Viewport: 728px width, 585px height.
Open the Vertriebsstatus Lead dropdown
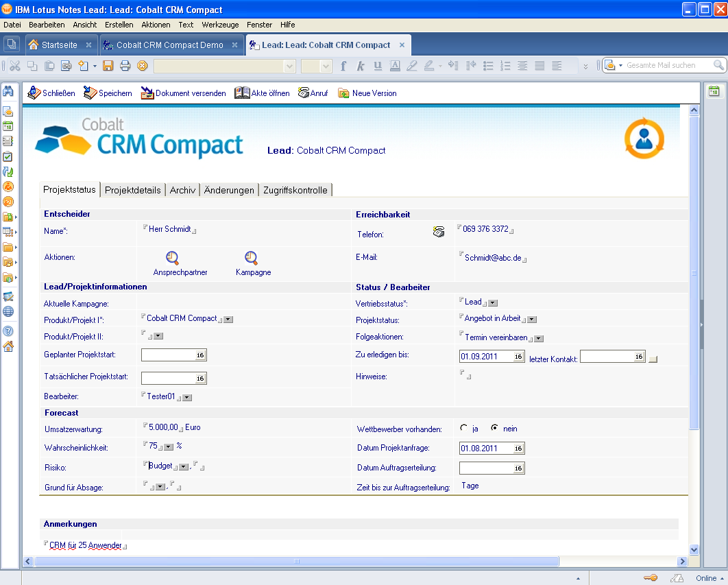(x=493, y=303)
